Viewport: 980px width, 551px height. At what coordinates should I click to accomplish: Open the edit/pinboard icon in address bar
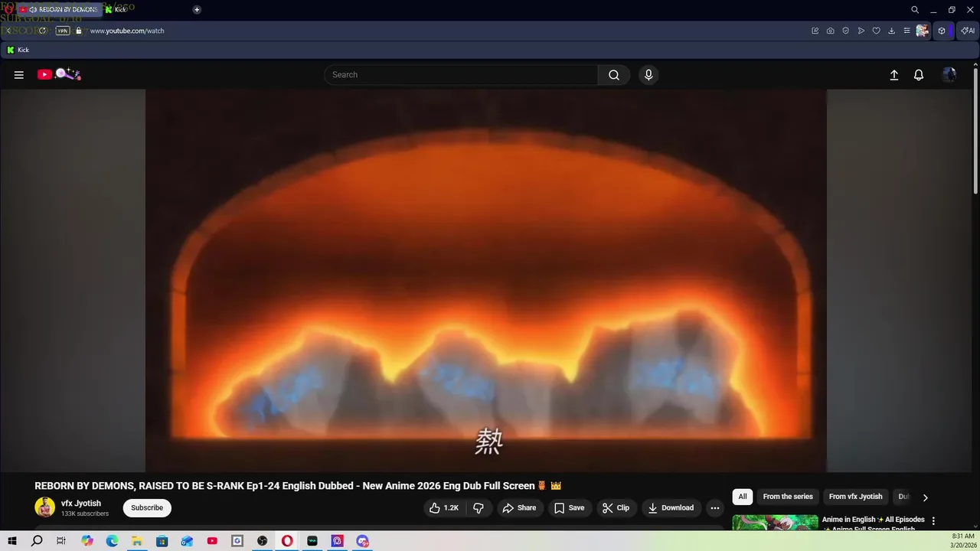point(815,31)
